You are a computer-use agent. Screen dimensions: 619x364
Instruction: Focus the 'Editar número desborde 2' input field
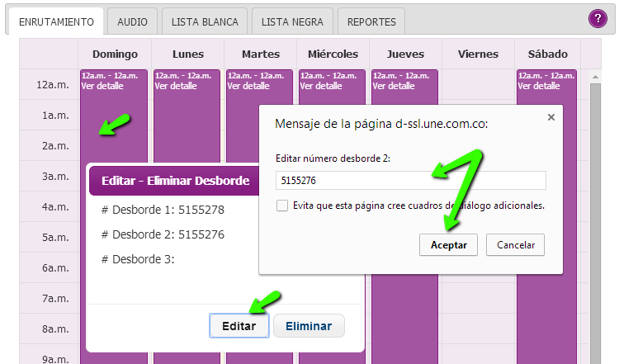tap(410, 181)
